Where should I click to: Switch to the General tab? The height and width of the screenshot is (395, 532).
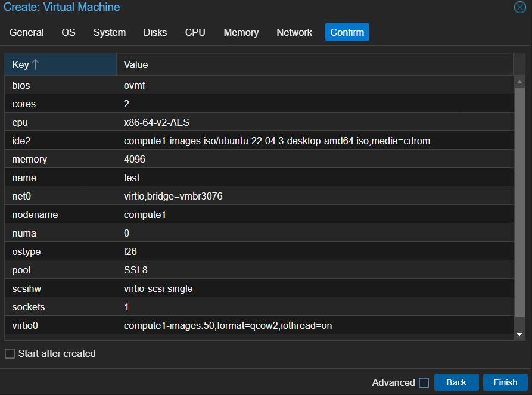[27, 32]
